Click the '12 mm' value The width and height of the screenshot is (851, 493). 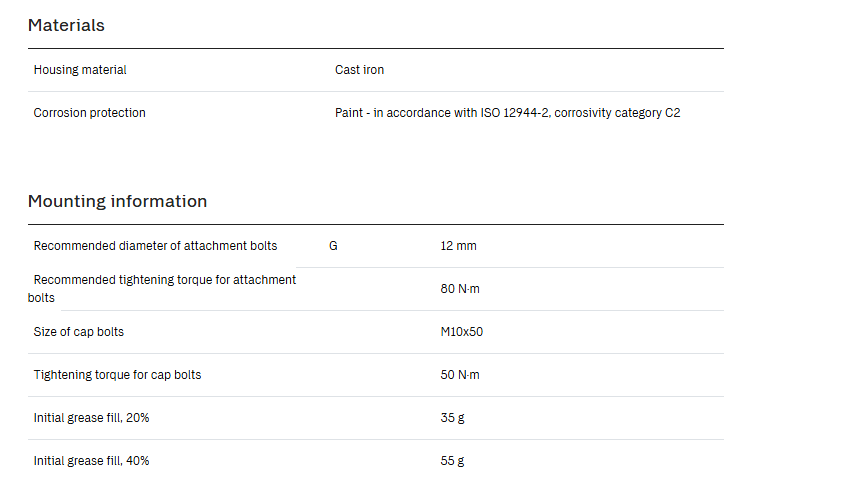(x=458, y=245)
